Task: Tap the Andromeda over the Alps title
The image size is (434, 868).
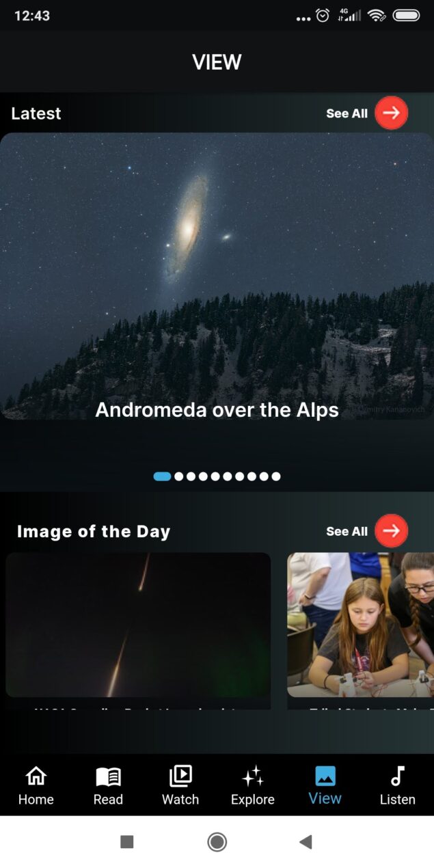Action: [217, 409]
